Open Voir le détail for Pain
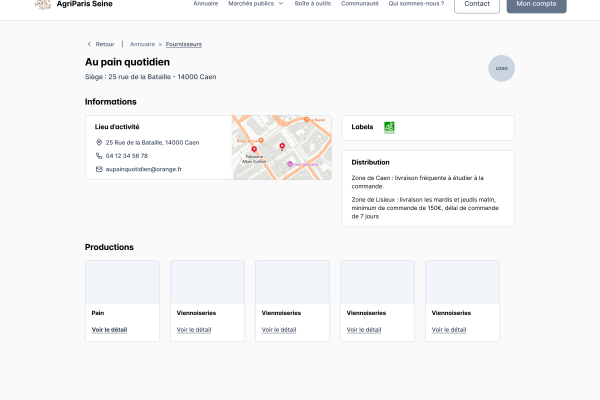The width and height of the screenshot is (600, 400). coord(109,330)
